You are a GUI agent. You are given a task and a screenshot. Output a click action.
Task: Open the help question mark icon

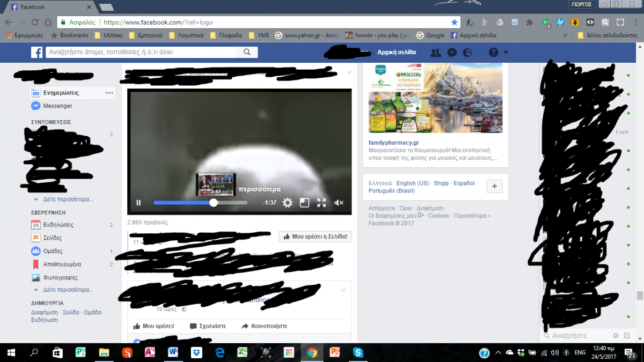[494, 53]
